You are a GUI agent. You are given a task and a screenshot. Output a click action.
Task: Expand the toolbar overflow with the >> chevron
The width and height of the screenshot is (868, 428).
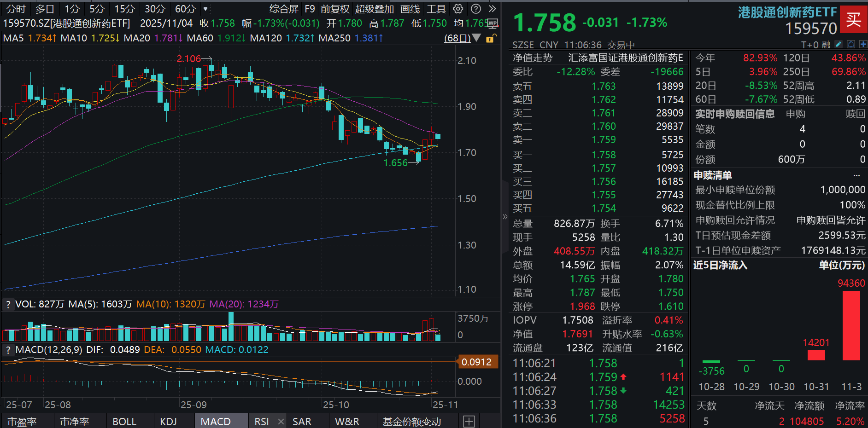click(493, 9)
